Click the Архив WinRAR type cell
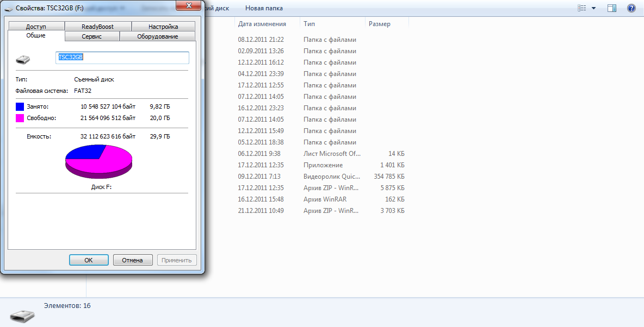 [x=324, y=199]
